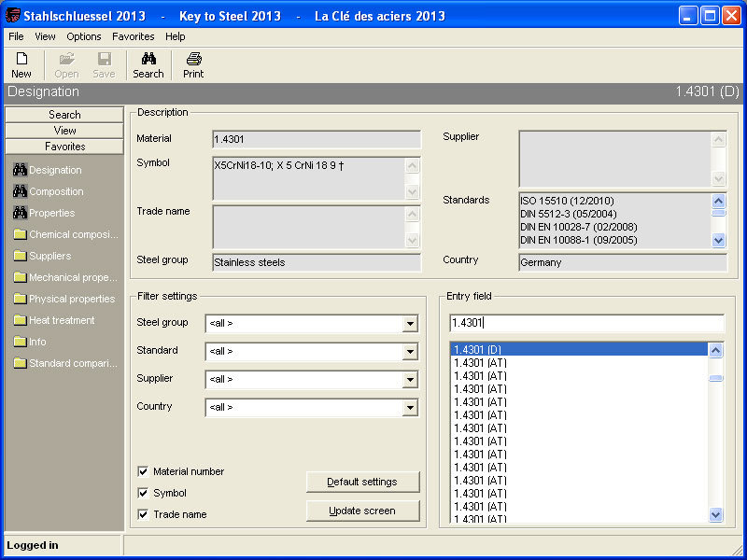Screen dimensions: 747x560
Task: Click the Update screen button
Action: [x=362, y=511]
